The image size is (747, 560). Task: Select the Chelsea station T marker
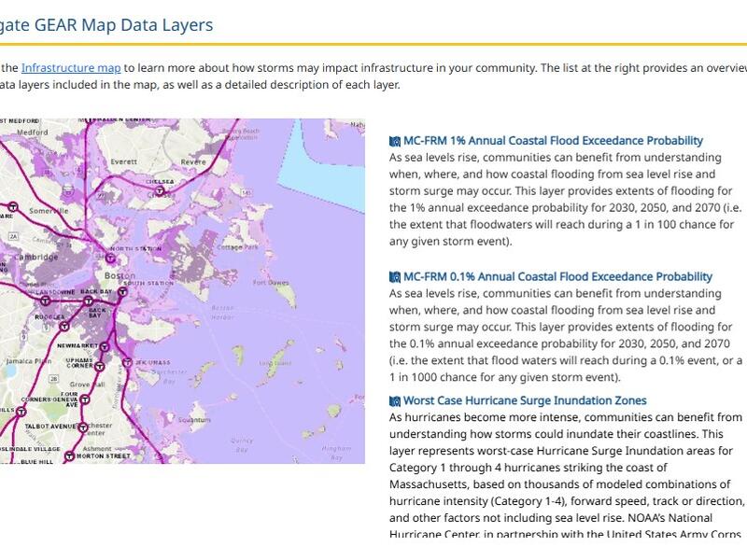click(160, 190)
